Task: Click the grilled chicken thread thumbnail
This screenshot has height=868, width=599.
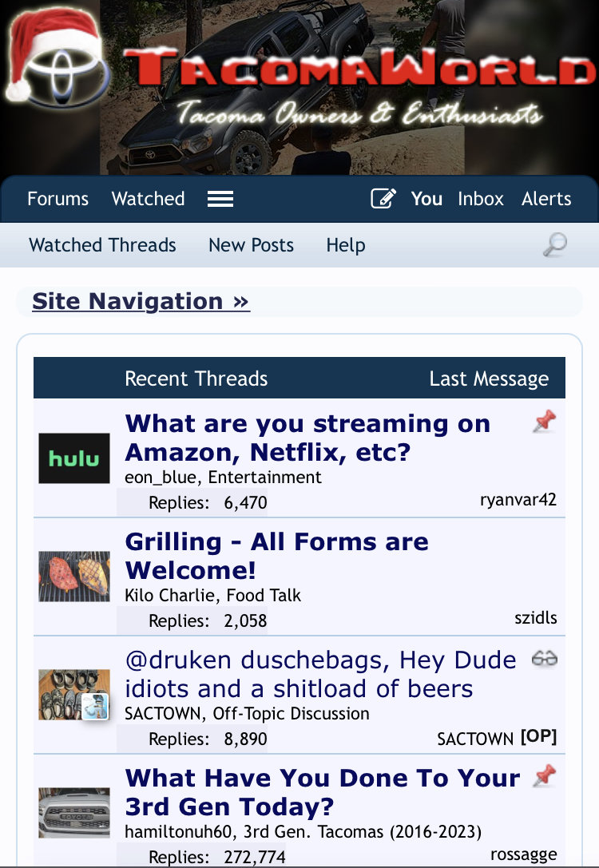Action: click(x=74, y=577)
